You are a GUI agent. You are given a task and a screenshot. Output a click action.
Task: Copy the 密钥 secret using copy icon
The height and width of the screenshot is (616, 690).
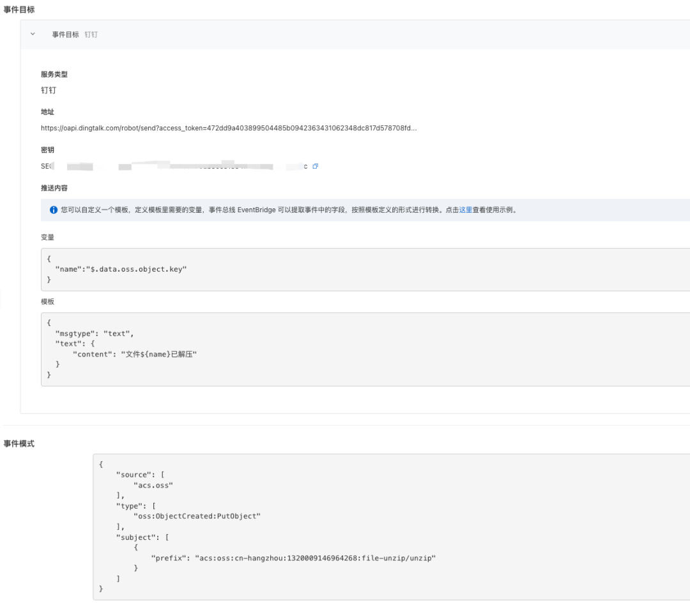[x=316, y=166]
